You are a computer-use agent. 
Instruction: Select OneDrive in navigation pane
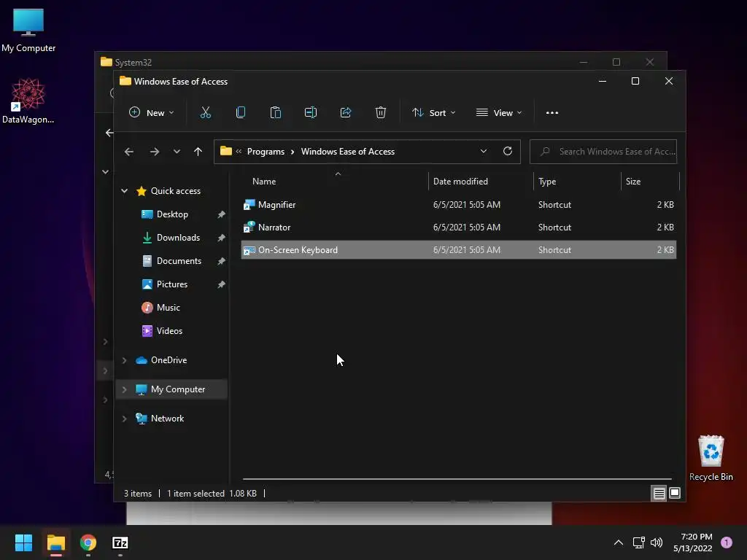(169, 360)
